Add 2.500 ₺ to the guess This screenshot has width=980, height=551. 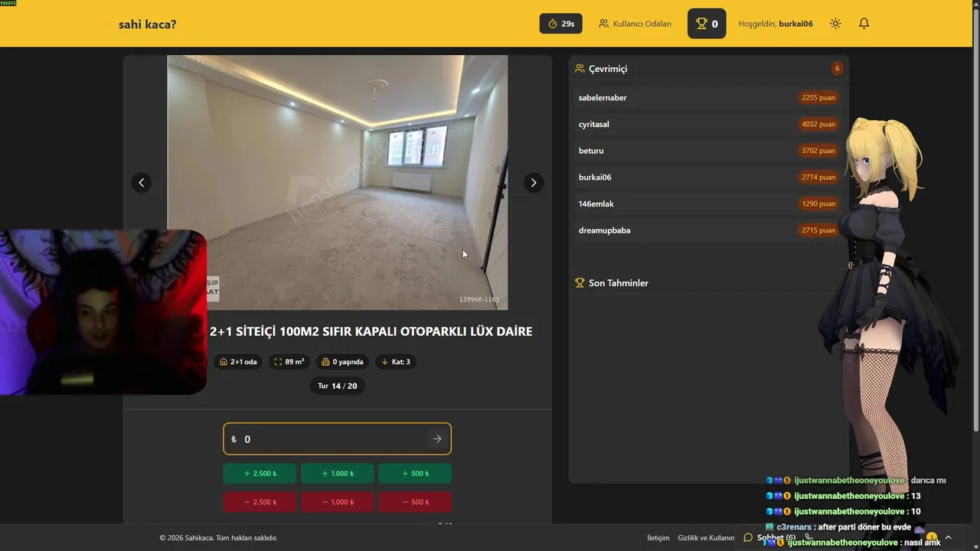pyautogui.click(x=260, y=474)
